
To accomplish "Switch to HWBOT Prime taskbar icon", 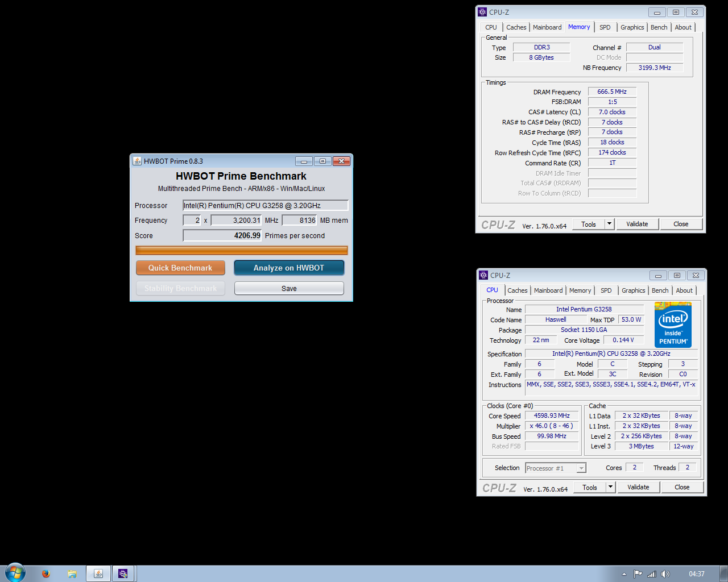I will 98,573.
